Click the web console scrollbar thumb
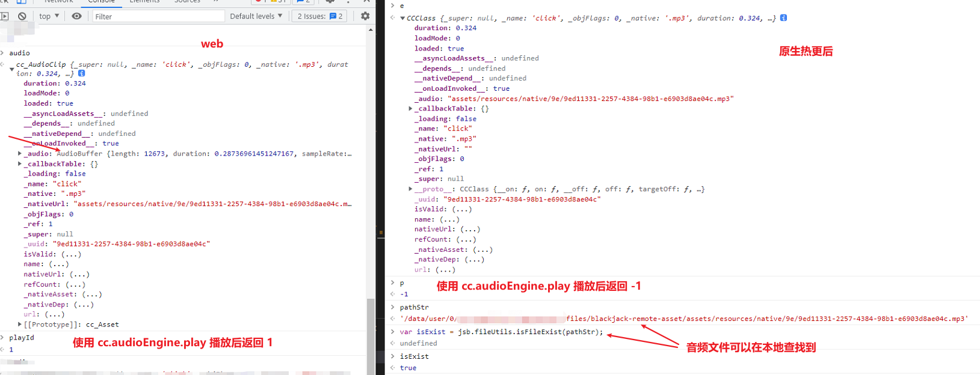This screenshot has height=375, width=980. point(371,336)
